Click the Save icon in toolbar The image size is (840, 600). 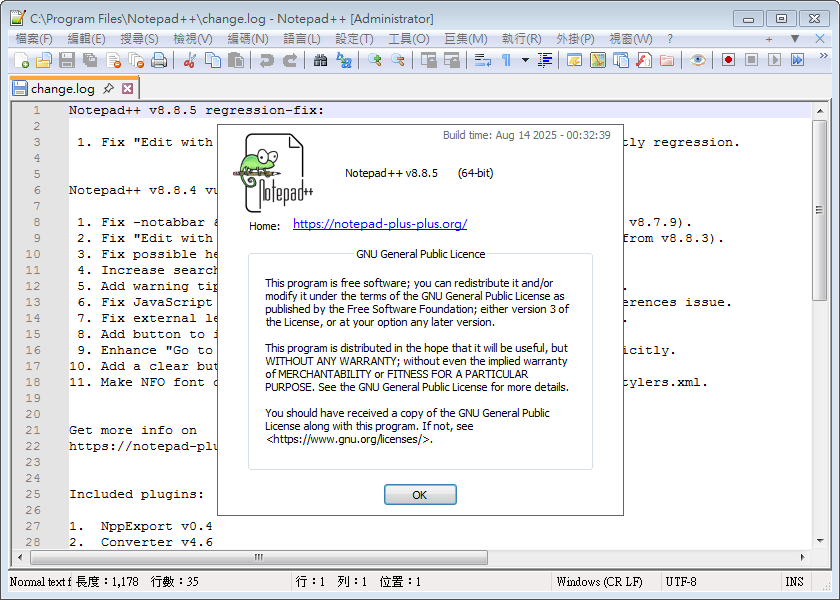[x=67, y=60]
